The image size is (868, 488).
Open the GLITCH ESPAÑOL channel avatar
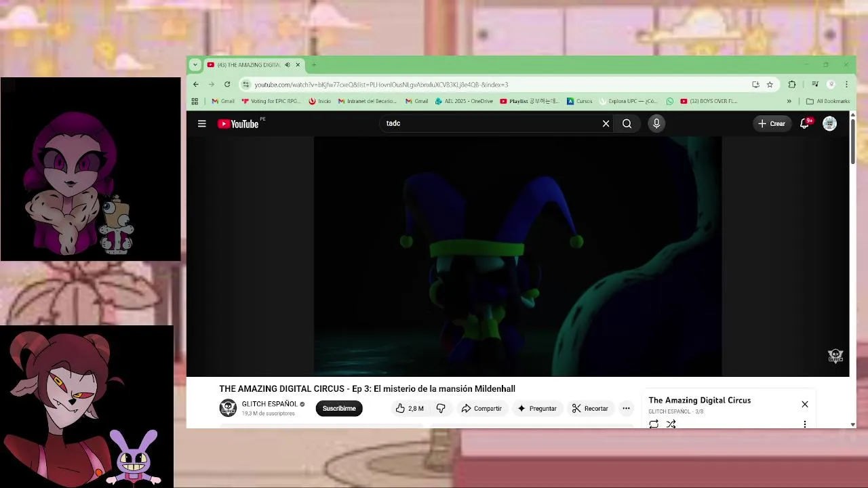(x=228, y=408)
